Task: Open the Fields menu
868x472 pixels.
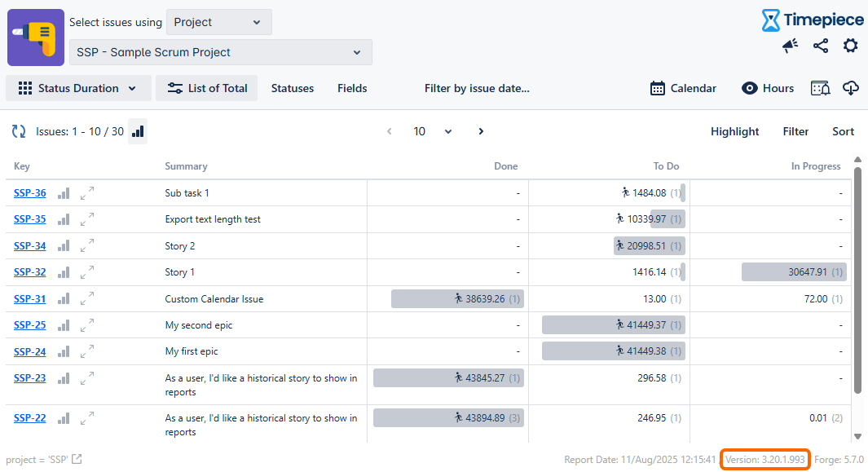Action: [352, 88]
